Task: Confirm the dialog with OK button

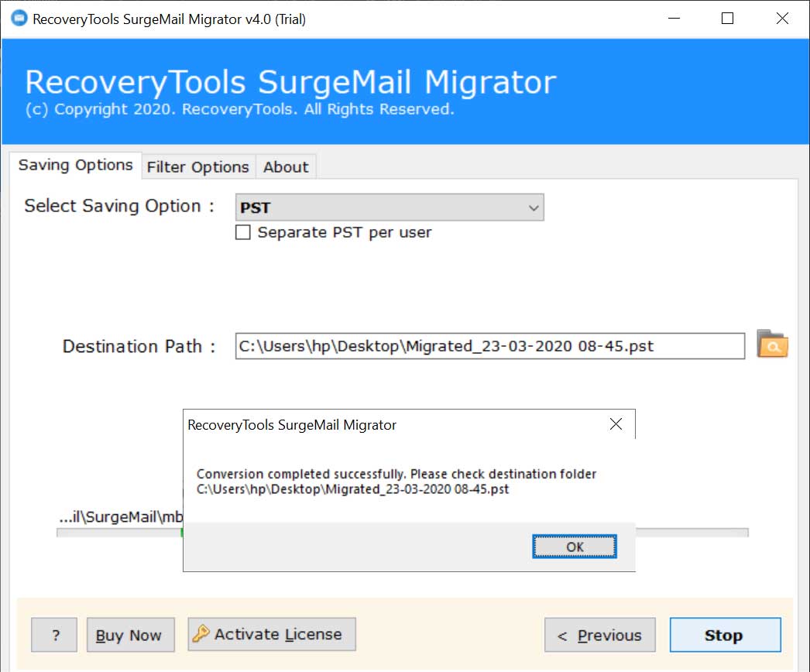Action: [575, 547]
